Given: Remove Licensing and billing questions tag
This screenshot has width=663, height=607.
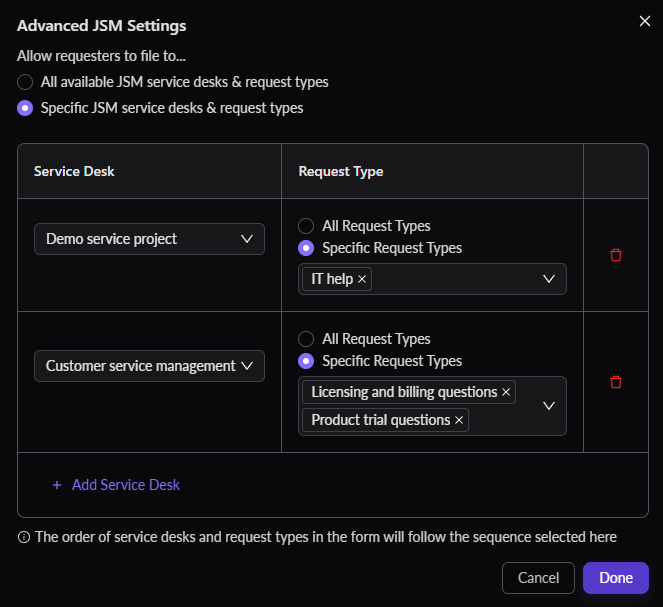Looking at the screenshot, I should (x=506, y=392).
